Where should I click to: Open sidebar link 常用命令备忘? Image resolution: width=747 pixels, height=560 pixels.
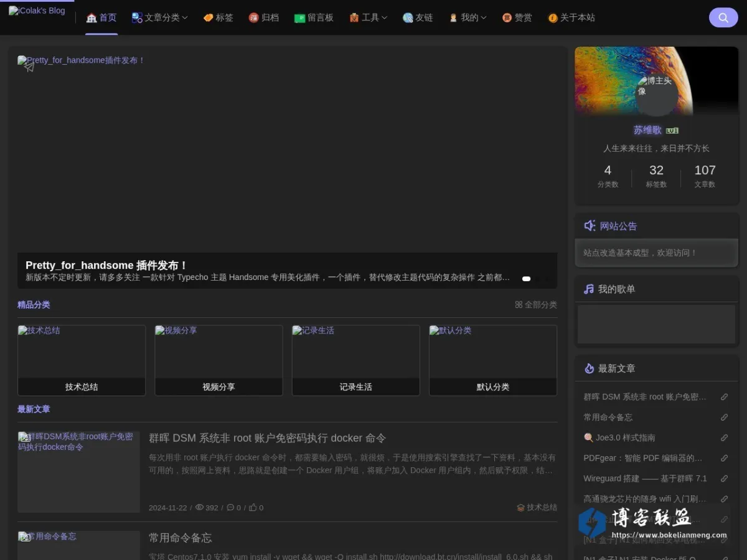(608, 417)
